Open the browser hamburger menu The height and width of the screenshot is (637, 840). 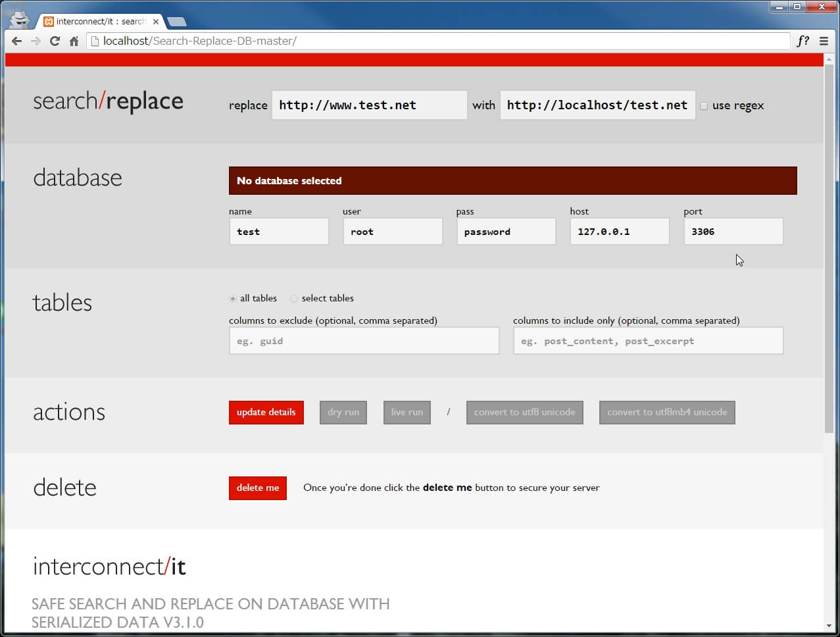824,41
